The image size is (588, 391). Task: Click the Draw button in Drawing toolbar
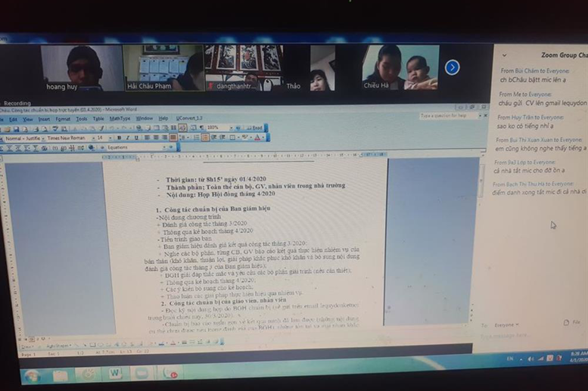click(27, 347)
